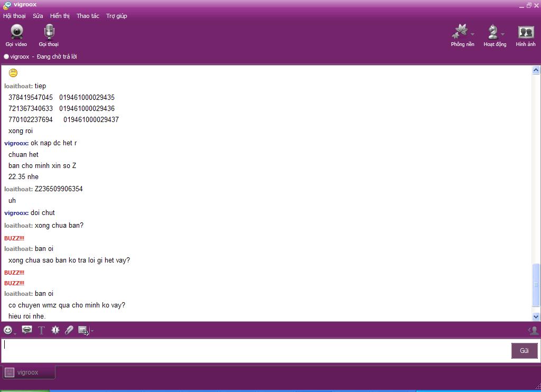The width and height of the screenshot is (541, 392).
Task: Open the Thao tác menu
Action: click(88, 16)
